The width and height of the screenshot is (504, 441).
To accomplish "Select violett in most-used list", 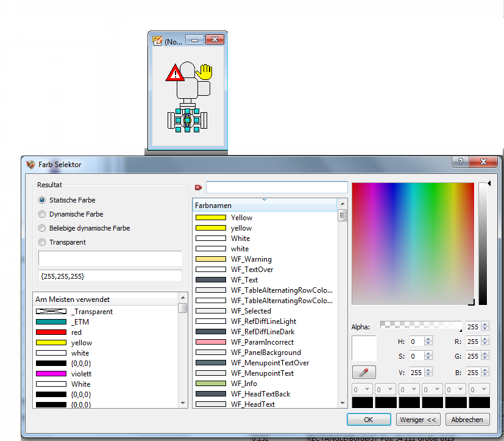I will coord(105,374).
